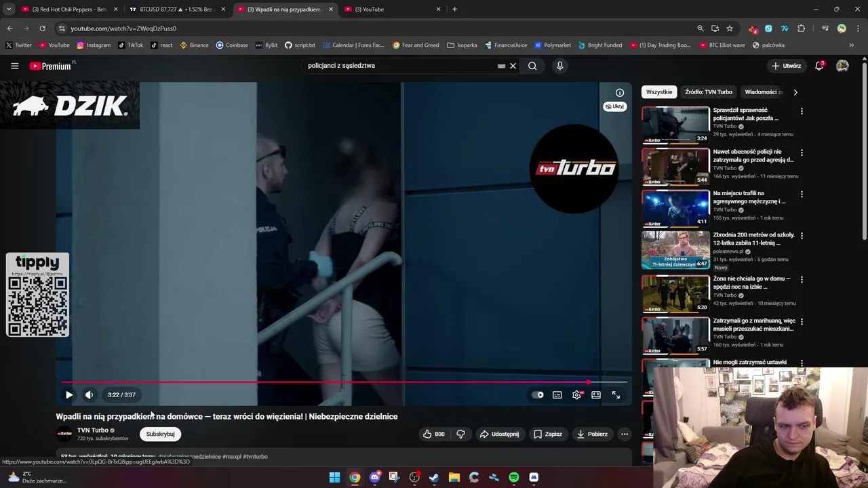The image size is (868, 488).
Task: Open the extensions puzzle icon
Action: click(x=802, y=28)
